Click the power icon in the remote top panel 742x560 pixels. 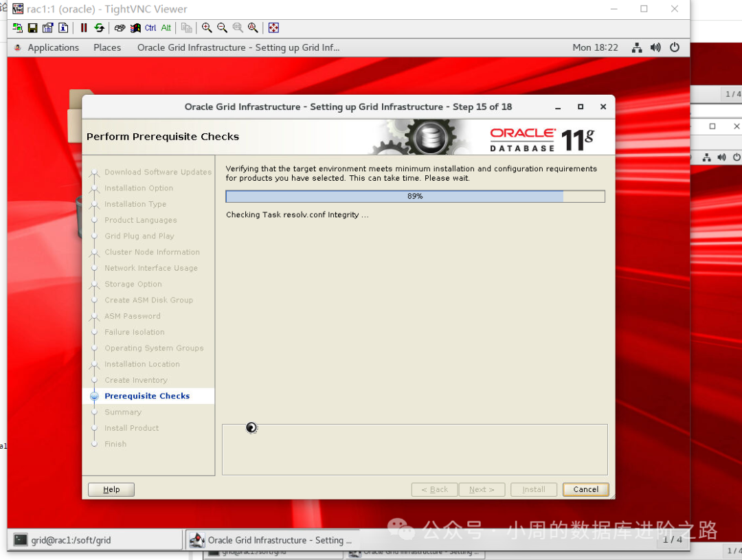pyautogui.click(x=675, y=47)
